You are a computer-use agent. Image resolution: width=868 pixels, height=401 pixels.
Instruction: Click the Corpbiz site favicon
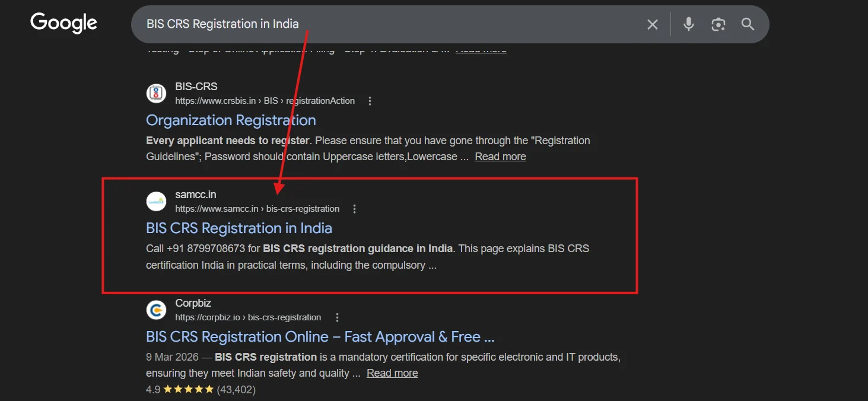[x=157, y=310]
